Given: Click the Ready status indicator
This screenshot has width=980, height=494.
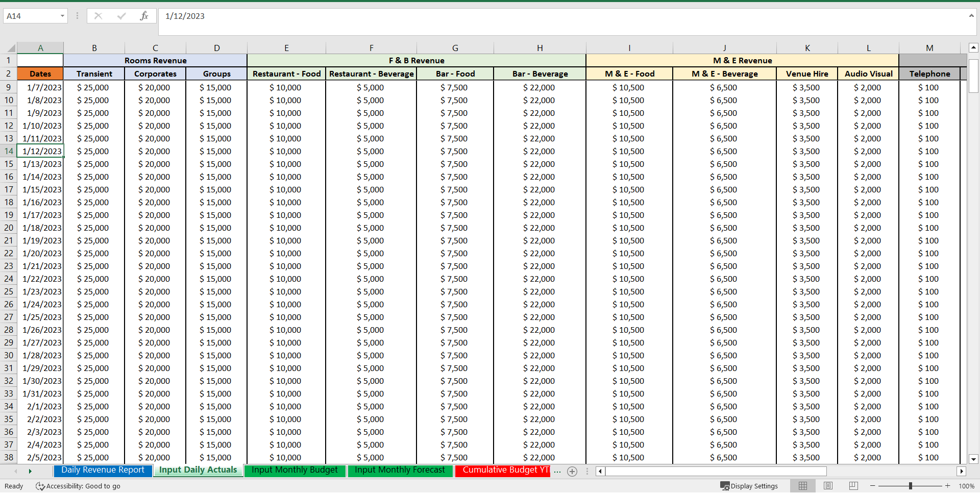Looking at the screenshot, I should (14, 486).
